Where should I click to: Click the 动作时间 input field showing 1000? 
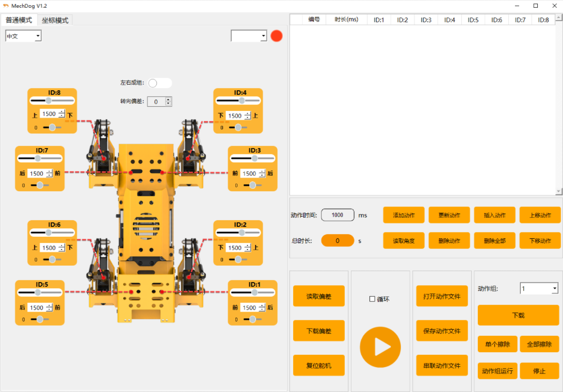click(x=337, y=215)
